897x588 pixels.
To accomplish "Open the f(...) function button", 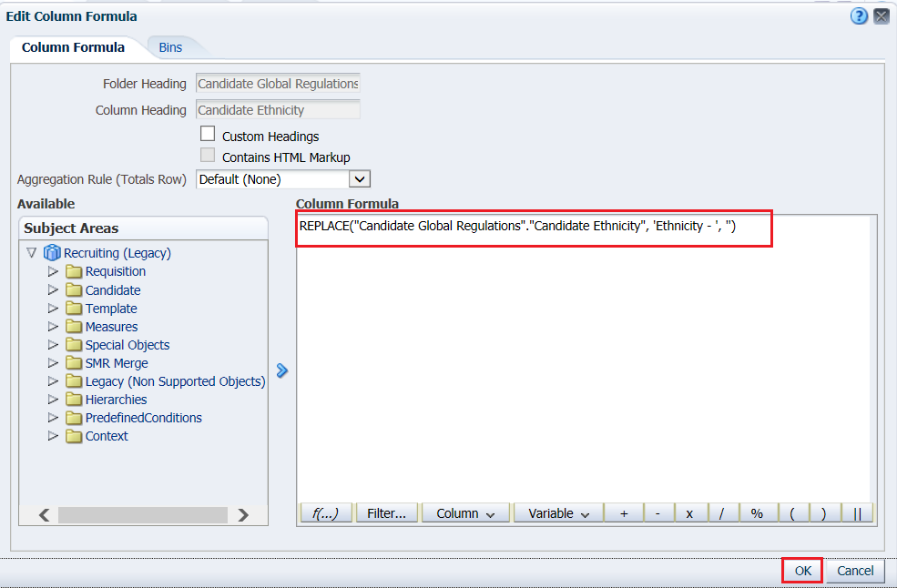I will click(x=325, y=513).
